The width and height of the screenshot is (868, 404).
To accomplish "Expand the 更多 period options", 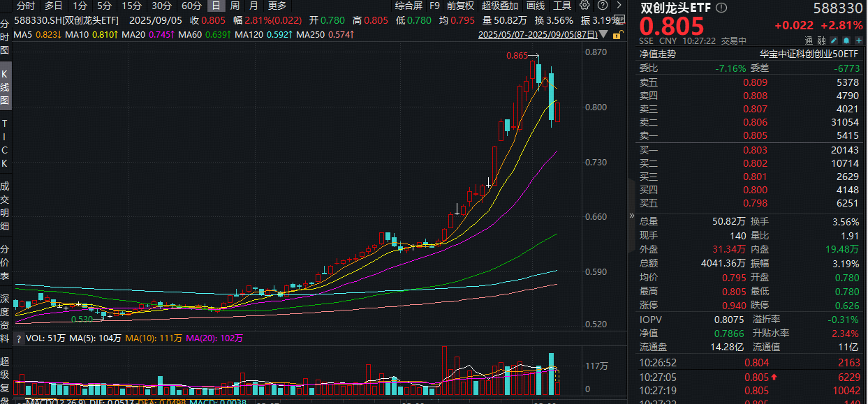I will tap(277, 6).
